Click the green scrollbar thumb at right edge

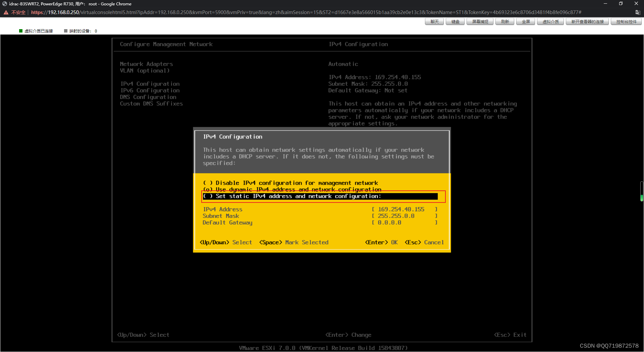642,198
